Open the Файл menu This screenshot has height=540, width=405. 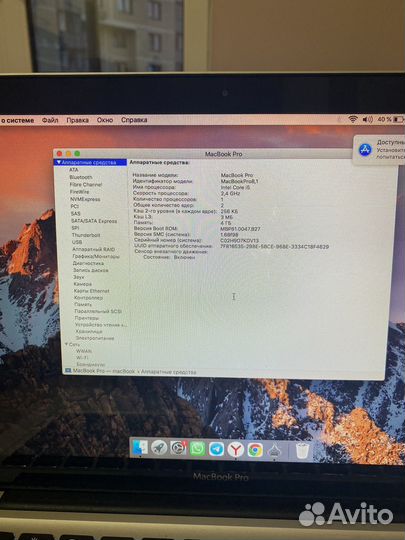pyautogui.click(x=50, y=120)
